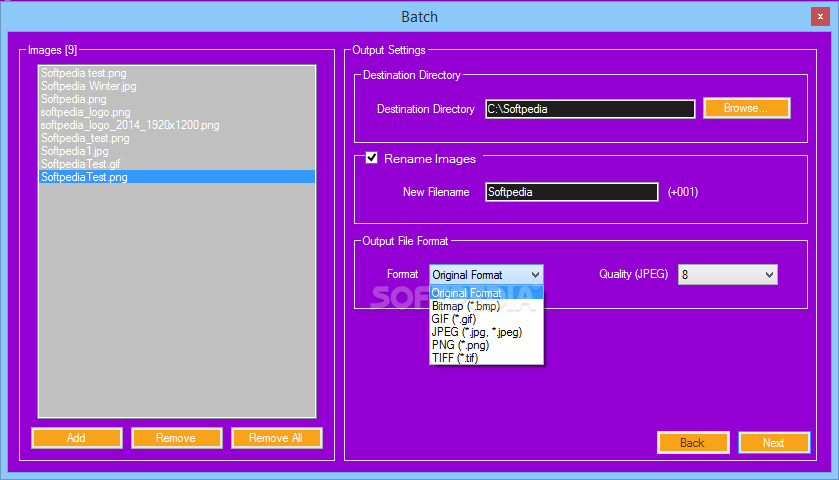
Task: Choose PNG (*.png) format option
Action: [x=486, y=345]
